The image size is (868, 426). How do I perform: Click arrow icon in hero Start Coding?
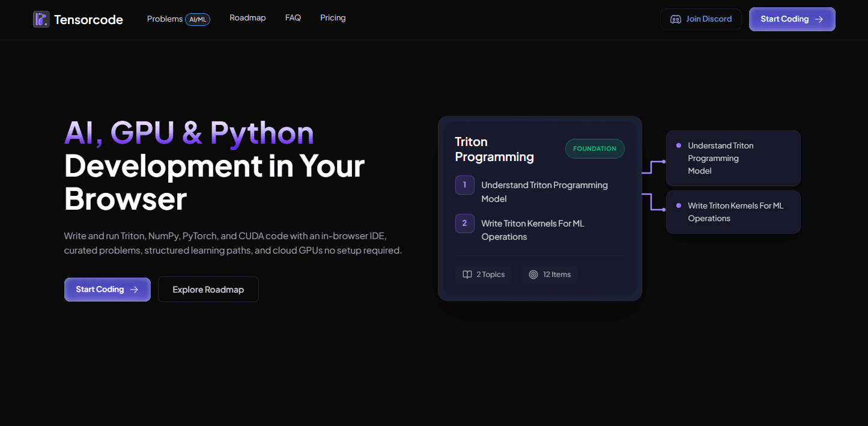click(x=134, y=290)
